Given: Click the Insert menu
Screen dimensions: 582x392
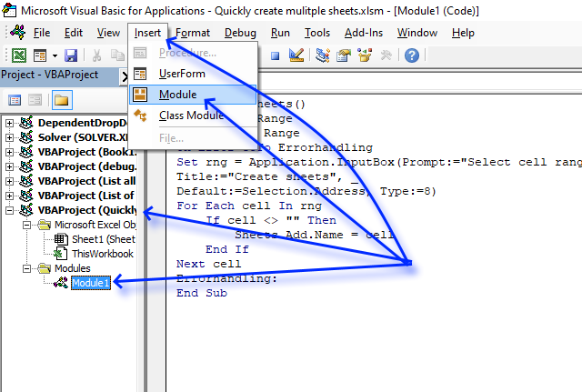Looking at the screenshot, I should point(147,33).
